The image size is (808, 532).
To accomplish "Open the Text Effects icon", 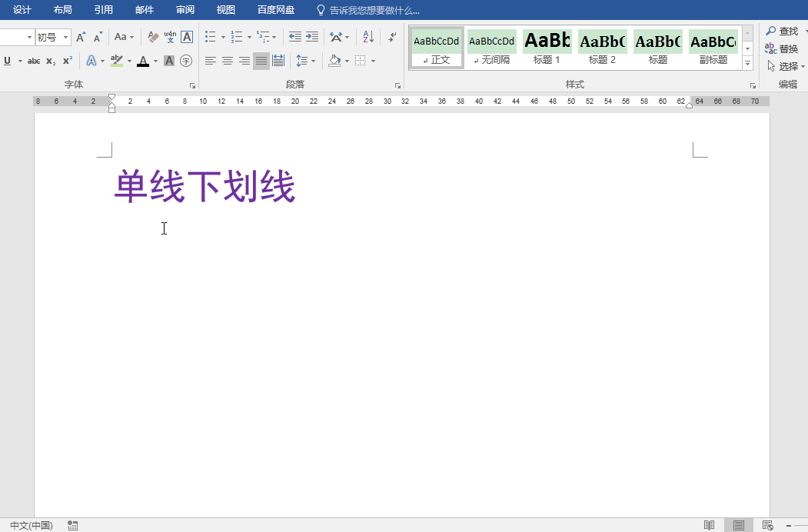I will pyautogui.click(x=92, y=61).
